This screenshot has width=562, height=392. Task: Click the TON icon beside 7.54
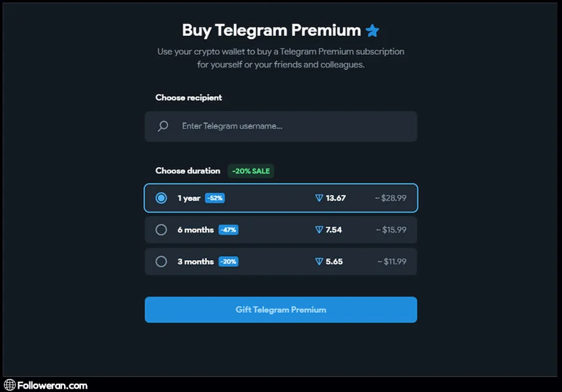pos(319,230)
